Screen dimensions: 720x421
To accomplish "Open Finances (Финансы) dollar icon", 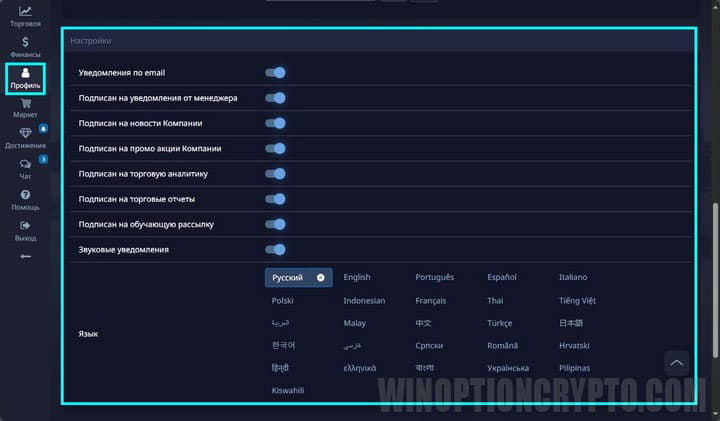I will 25,42.
